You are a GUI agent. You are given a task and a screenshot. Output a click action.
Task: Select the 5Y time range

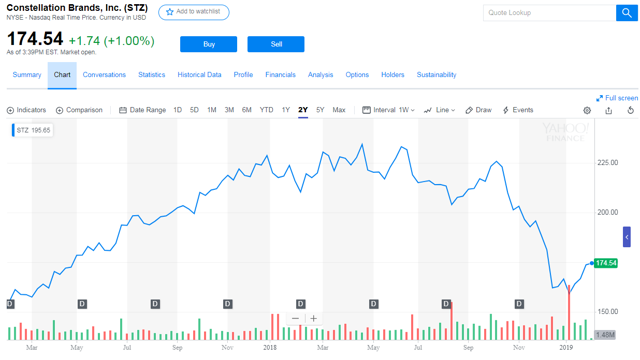point(320,110)
